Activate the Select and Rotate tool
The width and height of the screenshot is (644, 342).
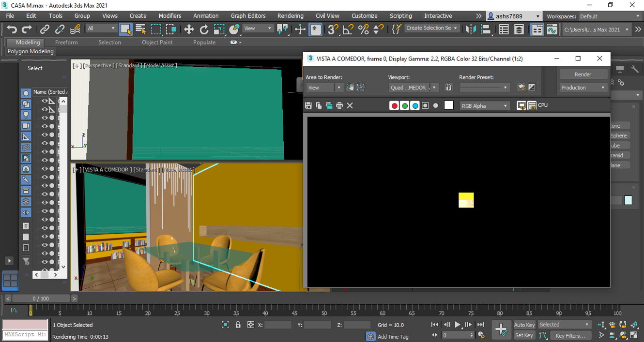[204, 29]
